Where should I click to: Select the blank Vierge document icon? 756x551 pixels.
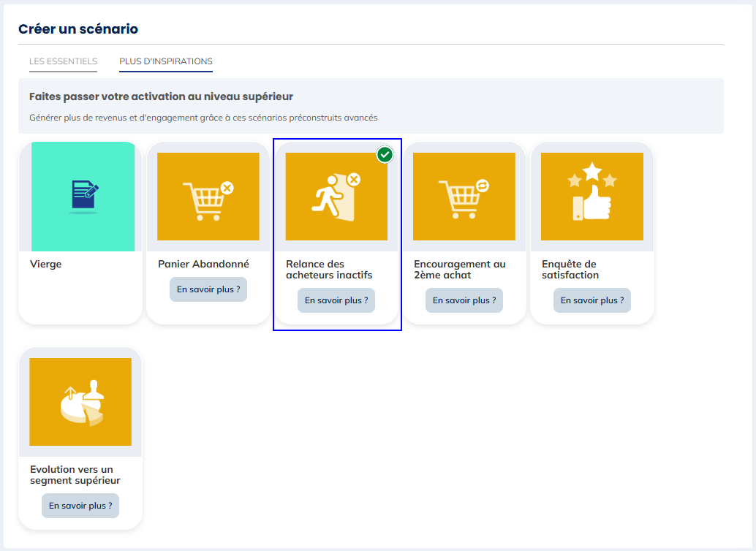click(83, 196)
